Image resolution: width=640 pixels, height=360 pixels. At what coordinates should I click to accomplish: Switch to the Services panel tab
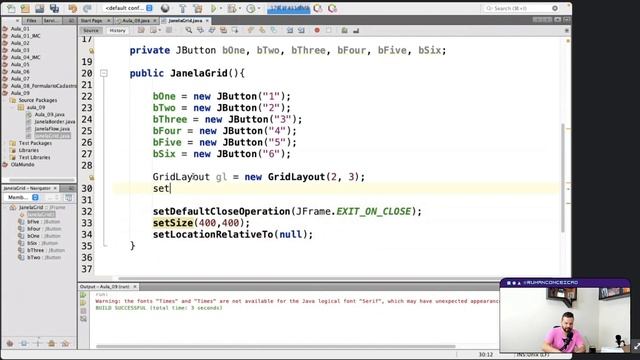click(51, 20)
